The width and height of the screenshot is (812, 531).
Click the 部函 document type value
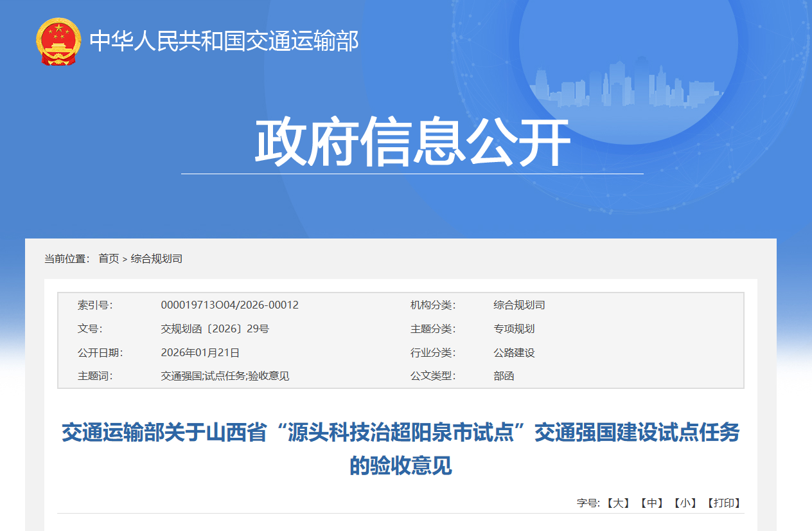coord(504,376)
